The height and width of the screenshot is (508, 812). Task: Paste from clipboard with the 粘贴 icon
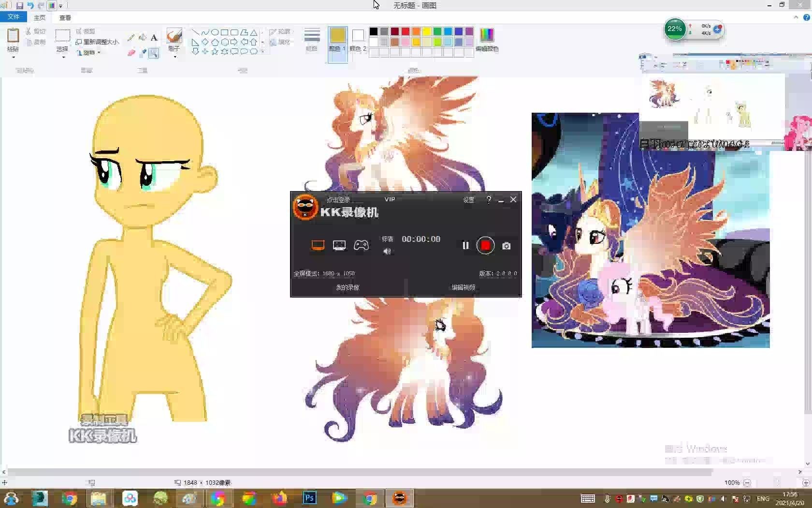pyautogui.click(x=13, y=36)
